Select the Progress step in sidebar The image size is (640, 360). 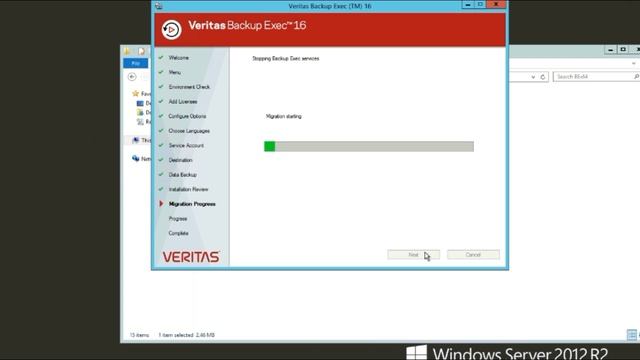178,219
